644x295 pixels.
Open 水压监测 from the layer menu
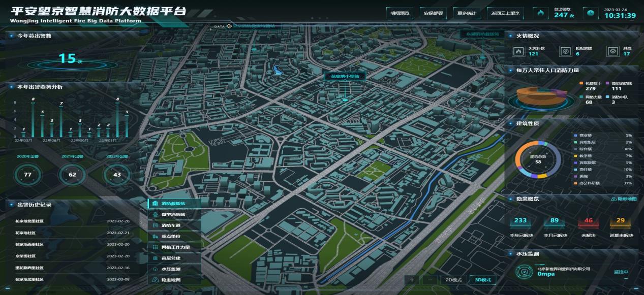coord(174,269)
